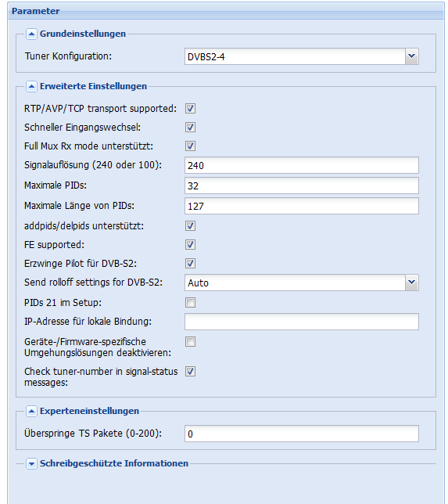Open the Tuner Konfiguration dropdown
The width and height of the screenshot is (448, 504).
pyautogui.click(x=412, y=56)
